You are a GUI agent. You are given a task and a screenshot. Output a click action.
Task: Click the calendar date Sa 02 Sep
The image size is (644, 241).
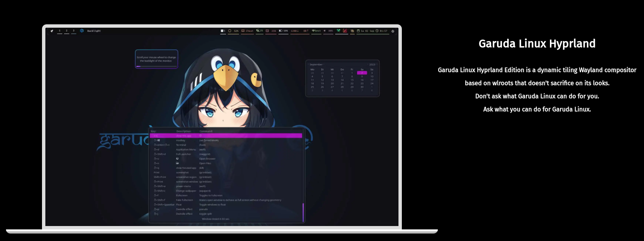(x=365, y=31)
